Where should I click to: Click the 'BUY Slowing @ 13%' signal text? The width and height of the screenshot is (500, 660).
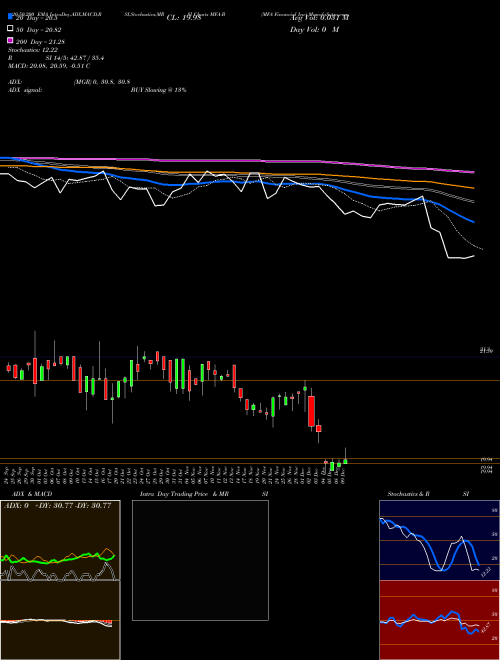[158, 90]
